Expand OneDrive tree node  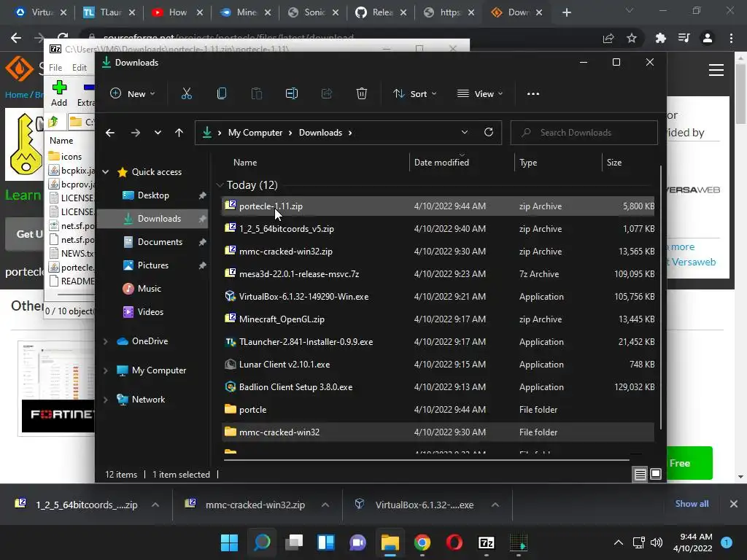tap(106, 341)
